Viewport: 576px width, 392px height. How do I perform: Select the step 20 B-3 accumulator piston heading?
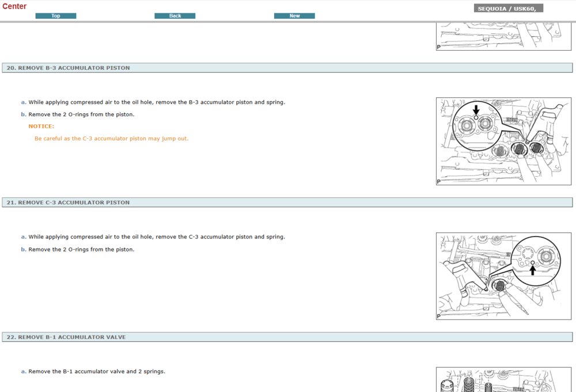pos(68,68)
